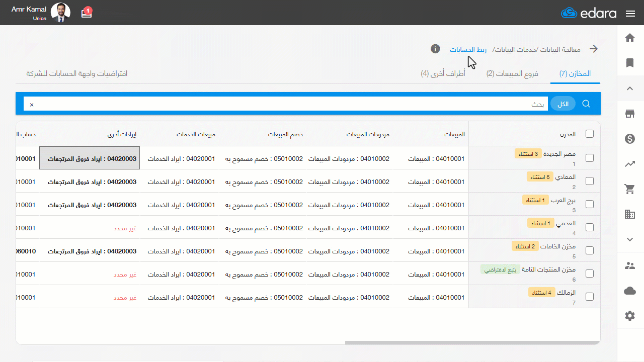Viewport: 644px width, 362px height.
Task: Collapse sidebar section with up chevron
Action: pos(629,88)
